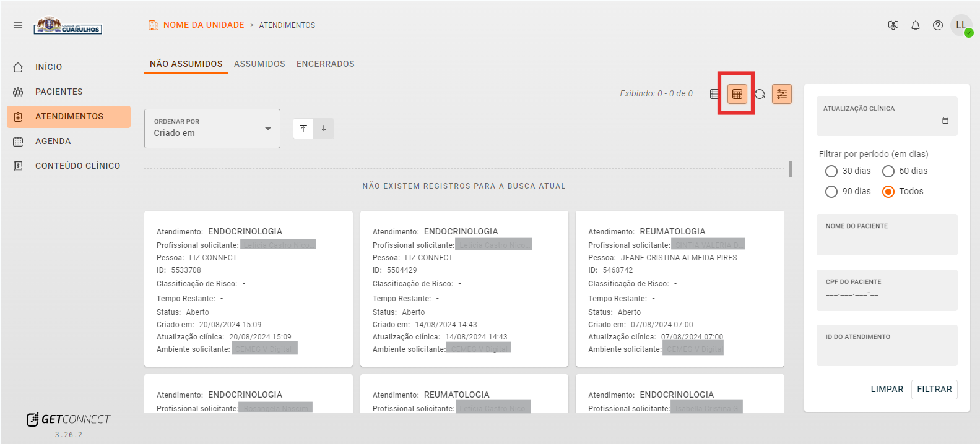This screenshot has width=980, height=444.
Task: Focus the Nome do Paciente field
Action: click(887, 234)
